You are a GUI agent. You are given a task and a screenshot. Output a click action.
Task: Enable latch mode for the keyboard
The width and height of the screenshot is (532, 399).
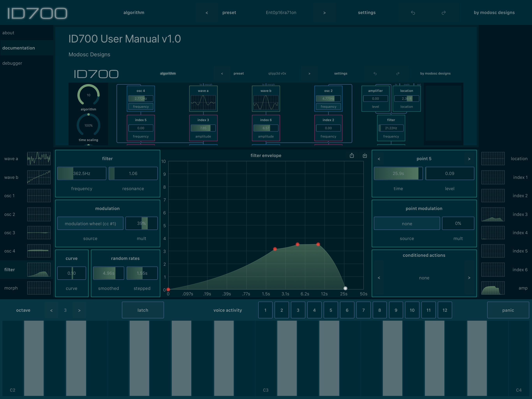(x=143, y=310)
